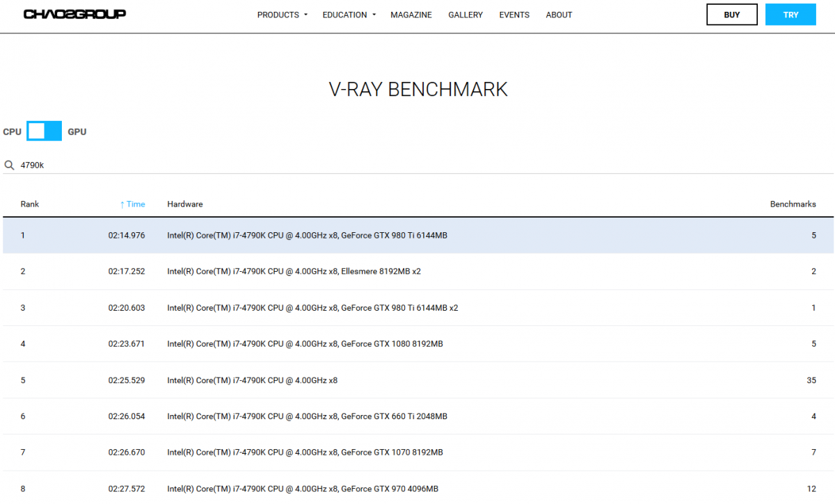Click the time value 02:17.252
835x504 pixels.
tap(127, 272)
